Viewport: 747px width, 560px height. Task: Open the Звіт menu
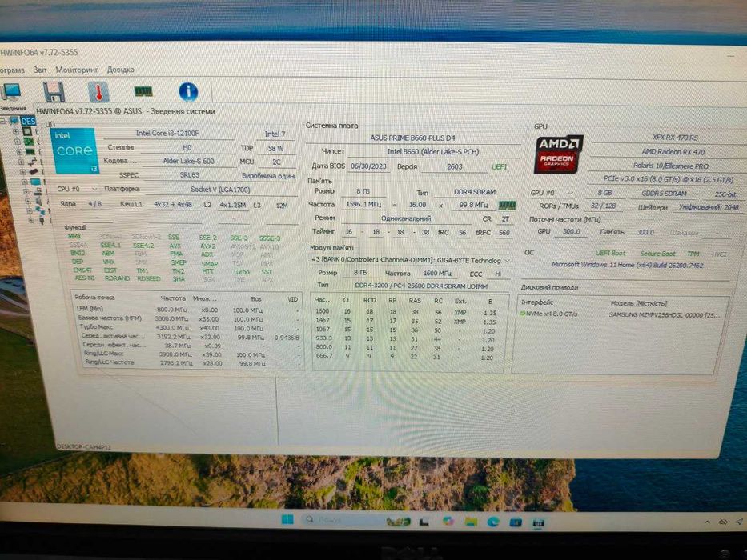pyautogui.click(x=40, y=70)
